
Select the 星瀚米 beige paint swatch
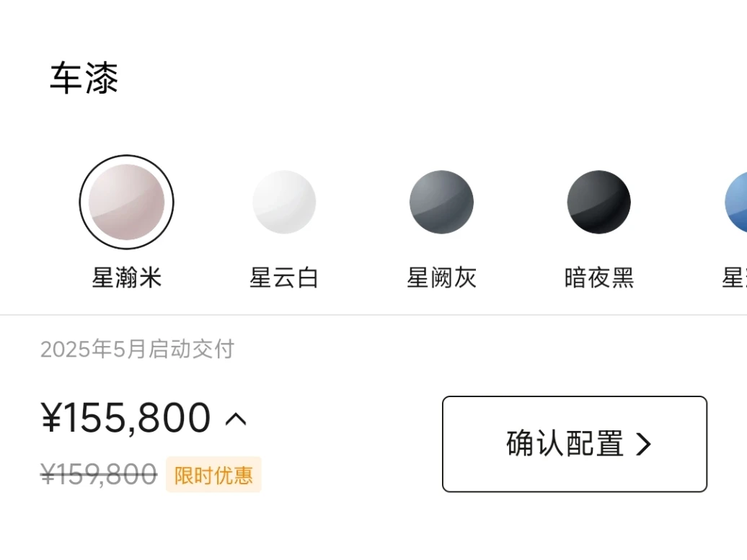(x=126, y=202)
